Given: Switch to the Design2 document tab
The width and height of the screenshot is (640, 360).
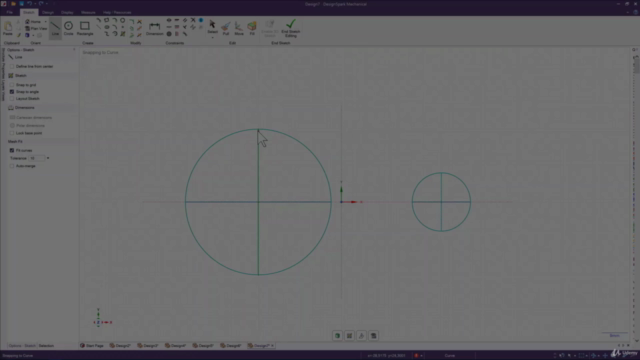Looking at the screenshot, I should (120, 346).
